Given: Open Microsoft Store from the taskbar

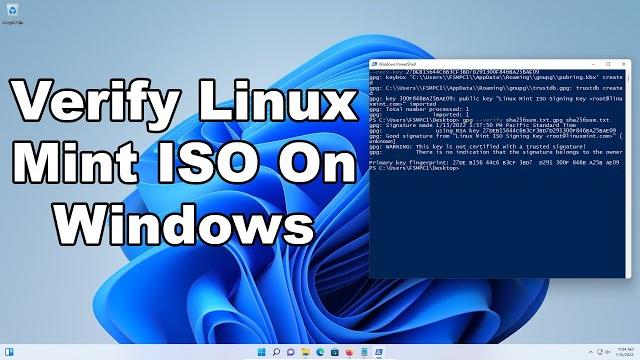Looking at the screenshot, I should pyautogui.click(x=335, y=352).
